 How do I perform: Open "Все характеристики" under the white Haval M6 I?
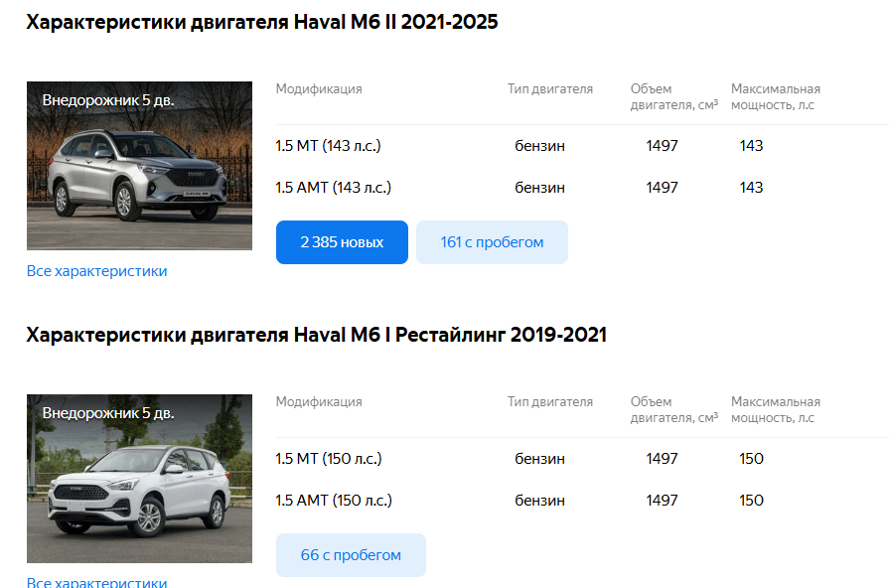(x=97, y=582)
